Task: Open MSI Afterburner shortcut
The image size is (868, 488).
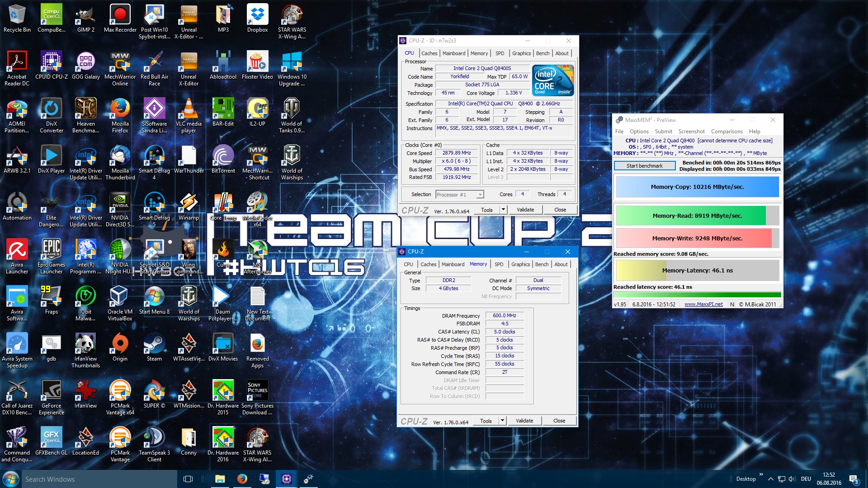Action: tap(257, 257)
